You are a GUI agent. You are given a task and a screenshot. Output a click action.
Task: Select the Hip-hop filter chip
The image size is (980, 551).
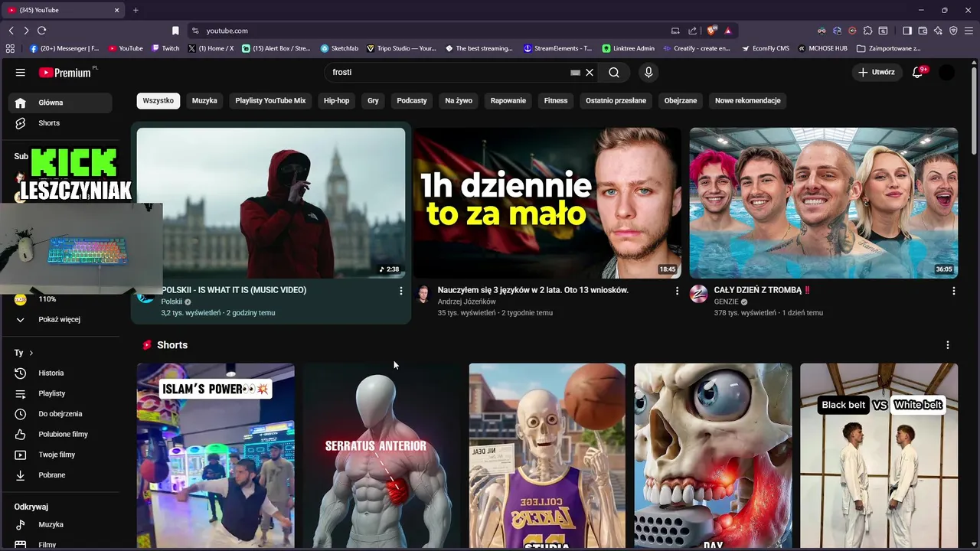click(336, 100)
